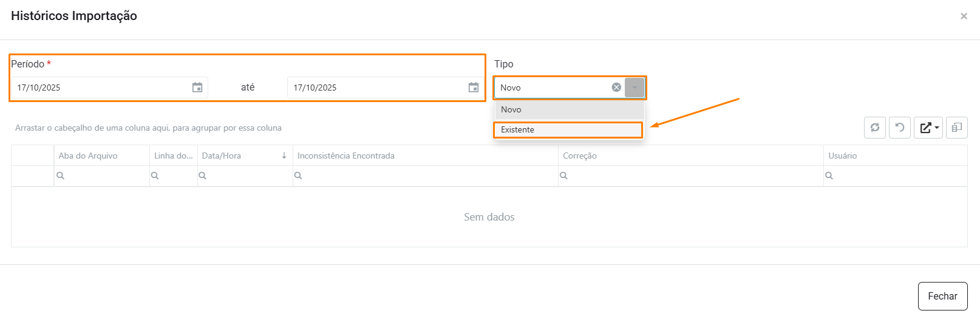Select the Novo option in list
The width and height of the screenshot is (980, 319).
coord(568,109)
